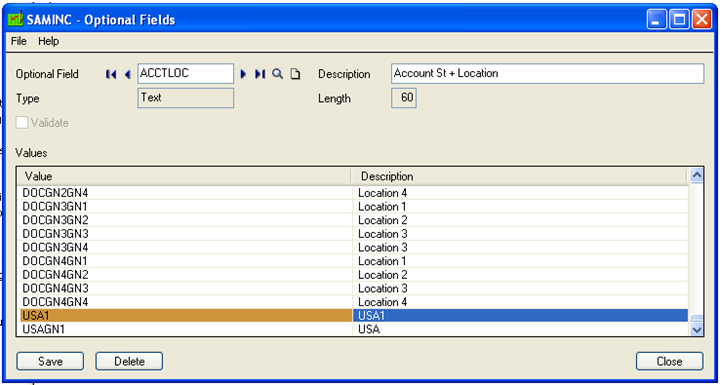Minimize the Optional Fields window
The width and height of the screenshot is (722, 385).
click(x=656, y=20)
